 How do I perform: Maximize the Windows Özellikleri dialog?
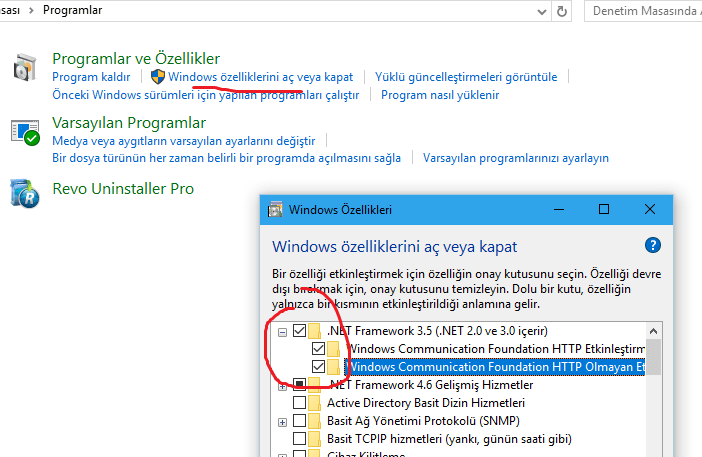(x=604, y=209)
